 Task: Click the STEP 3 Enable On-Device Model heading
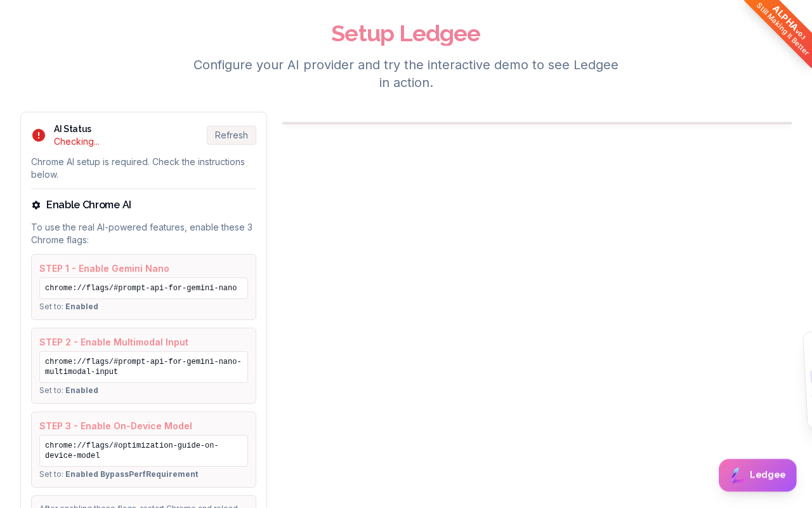pos(115,426)
